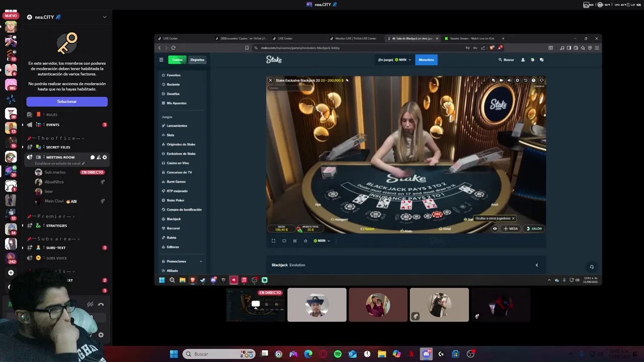Screen dimensions: 644x362
Task: Enter fullscreen mode below the game
Action: tap(273, 241)
